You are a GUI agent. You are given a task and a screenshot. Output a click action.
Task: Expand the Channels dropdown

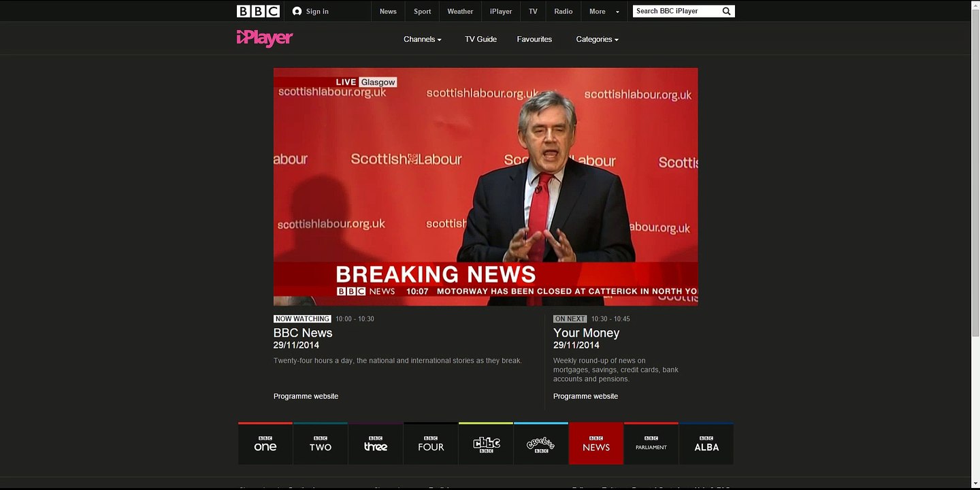[423, 39]
